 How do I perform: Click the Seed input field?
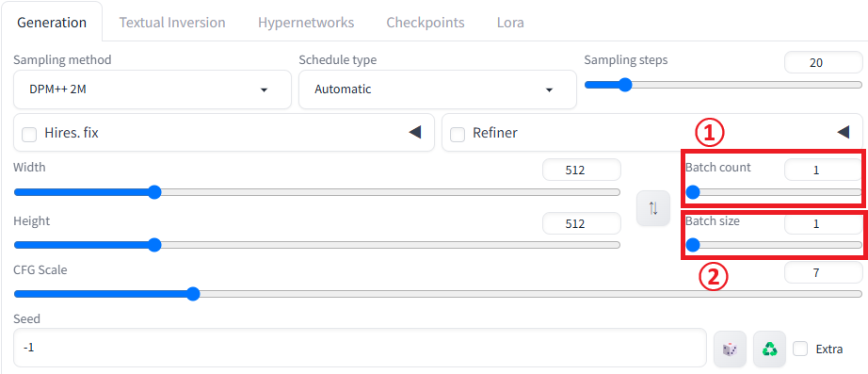360,348
